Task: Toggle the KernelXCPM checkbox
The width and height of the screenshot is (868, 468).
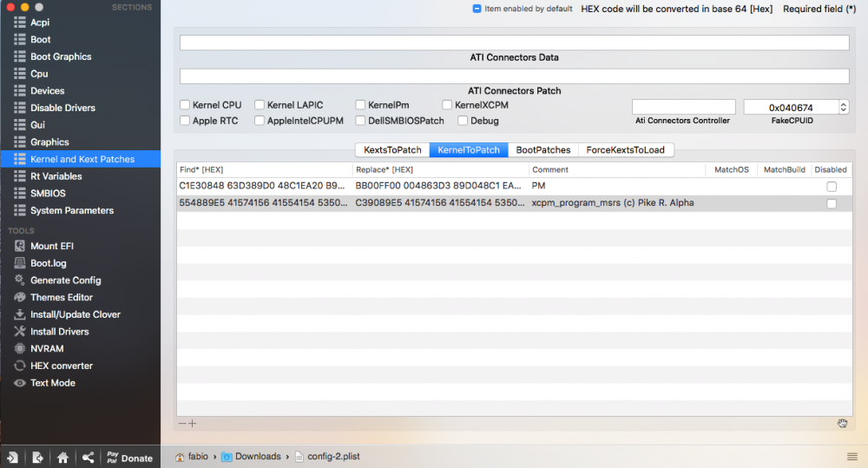Action: (x=447, y=105)
